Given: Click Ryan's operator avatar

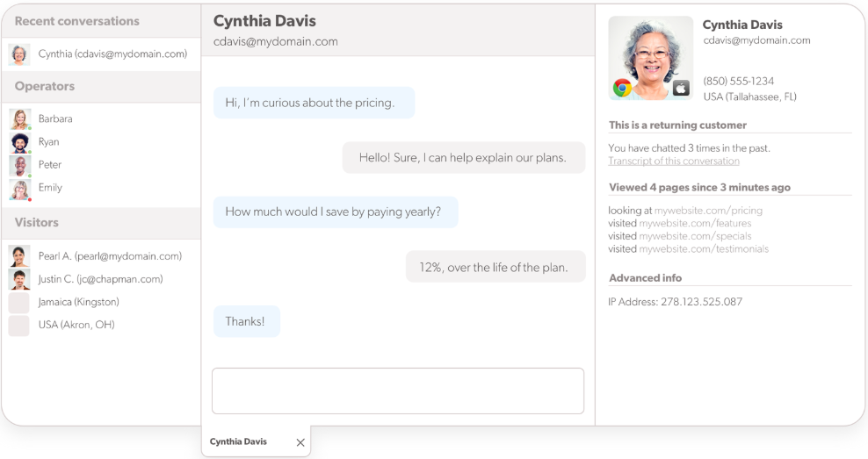Looking at the screenshot, I should (20, 142).
